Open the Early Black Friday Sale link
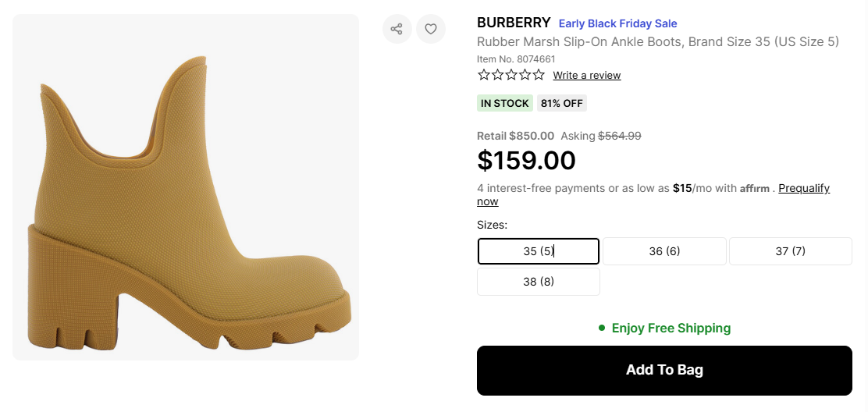This screenshot has height=412, width=868. pos(617,23)
